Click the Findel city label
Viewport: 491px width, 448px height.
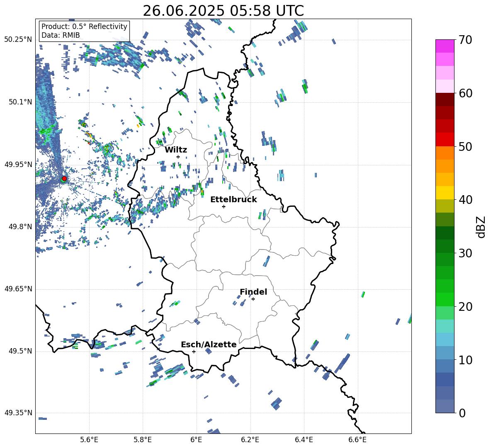253,292
